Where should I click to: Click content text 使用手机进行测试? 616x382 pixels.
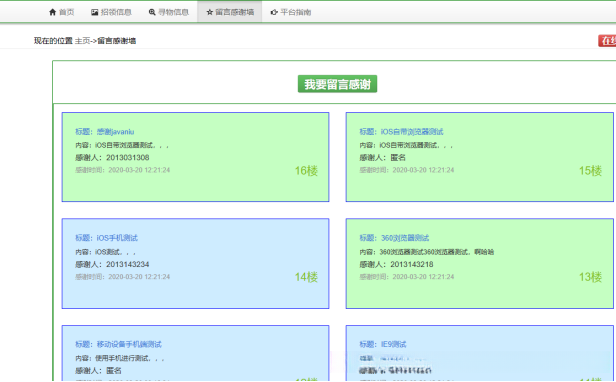[130, 358]
